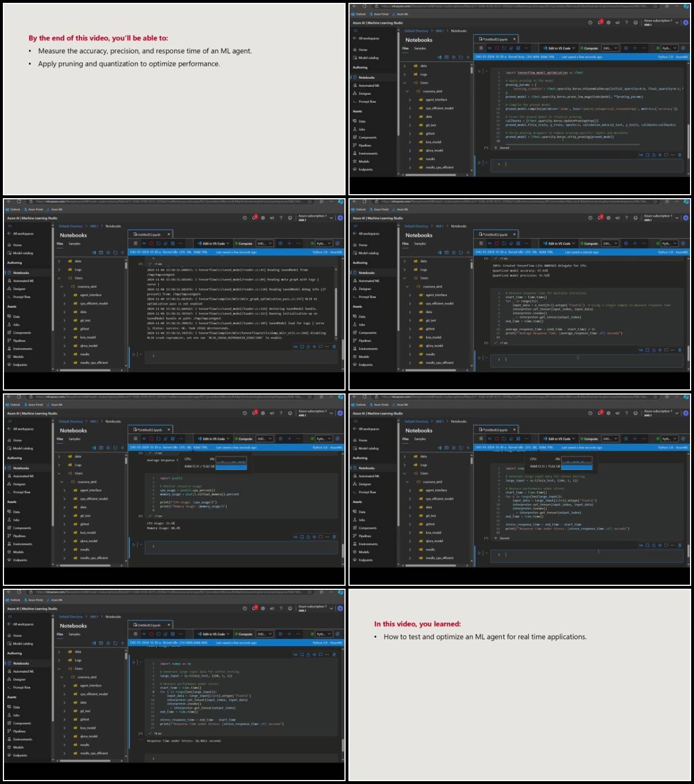In the stress-result frame, click the cell's run arrow
This screenshot has width=694, height=784.
click(134, 662)
